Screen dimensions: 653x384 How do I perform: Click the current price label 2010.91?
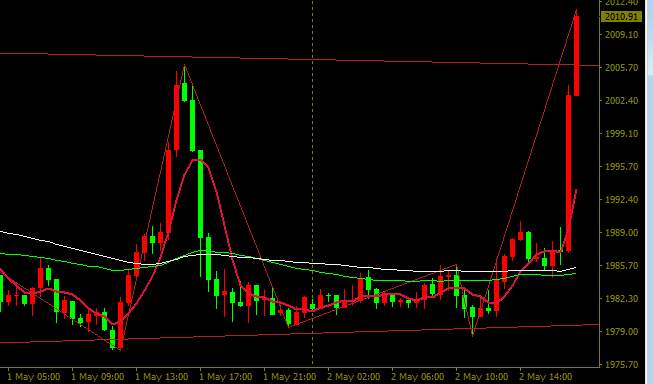621,17
